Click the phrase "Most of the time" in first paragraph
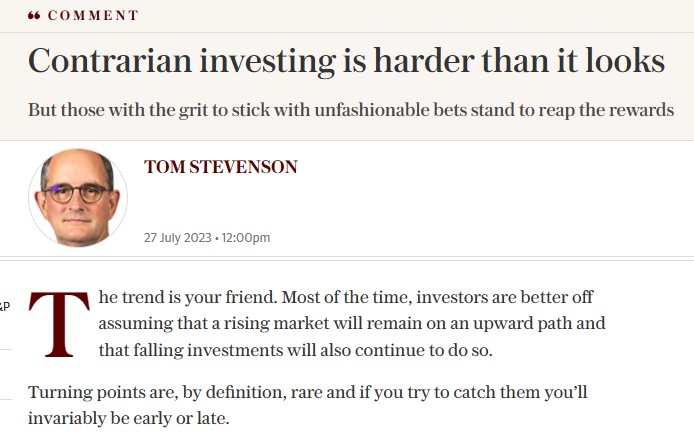Screen dimensions: 694x432 [x=347, y=297]
